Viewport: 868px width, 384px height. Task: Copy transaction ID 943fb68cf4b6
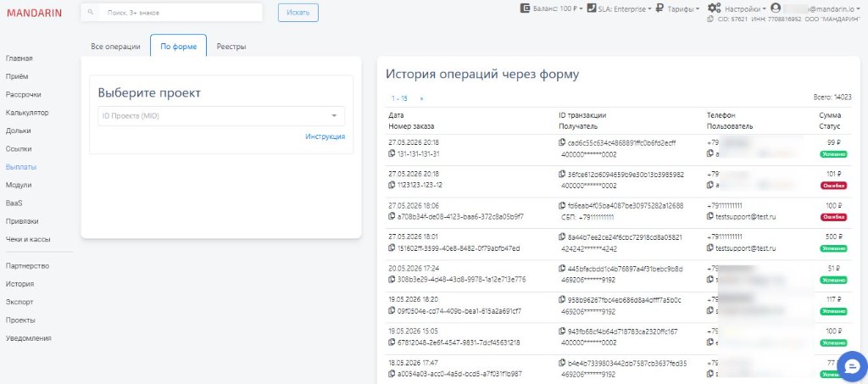click(x=563, y=332)
